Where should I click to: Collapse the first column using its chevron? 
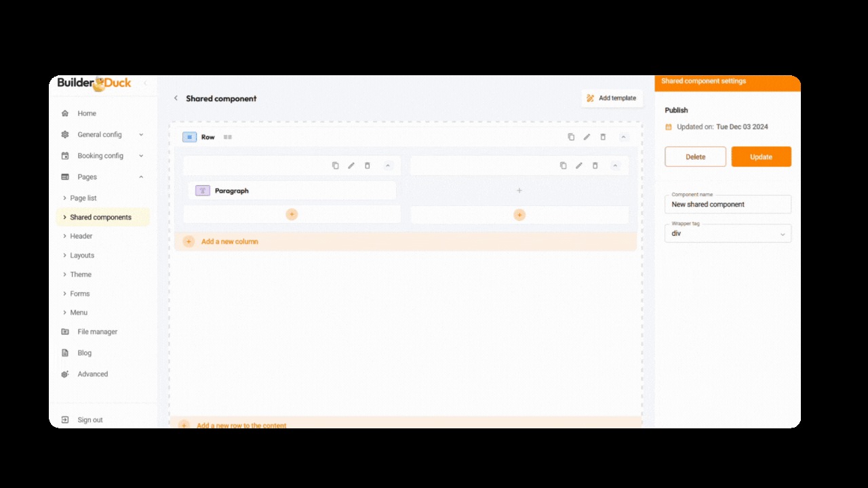[x=388, y=165]
